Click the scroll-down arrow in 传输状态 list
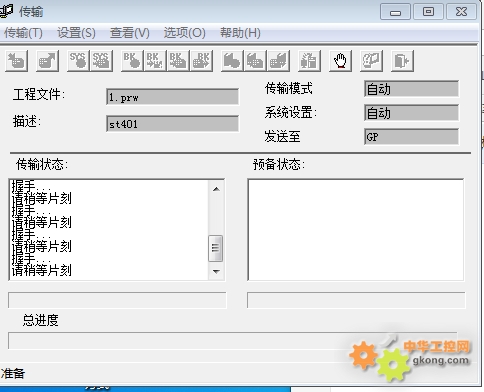Screen dimensions: 484x392 216,271
